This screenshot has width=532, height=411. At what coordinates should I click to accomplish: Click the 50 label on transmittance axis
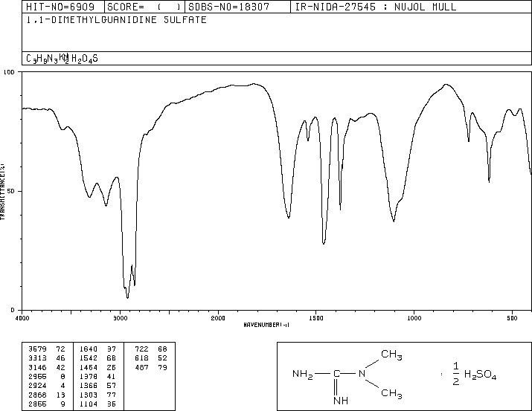(11, 191)
